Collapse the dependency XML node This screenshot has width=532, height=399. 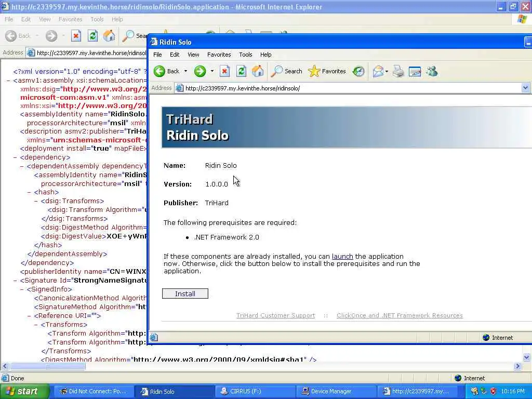pyautogui.click(x=15, y=157)
